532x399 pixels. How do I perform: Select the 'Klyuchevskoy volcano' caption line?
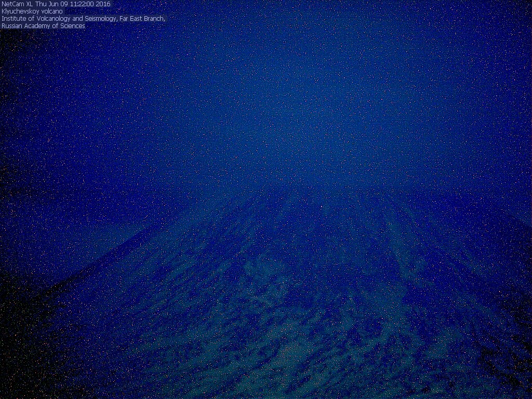coord(32,11)
